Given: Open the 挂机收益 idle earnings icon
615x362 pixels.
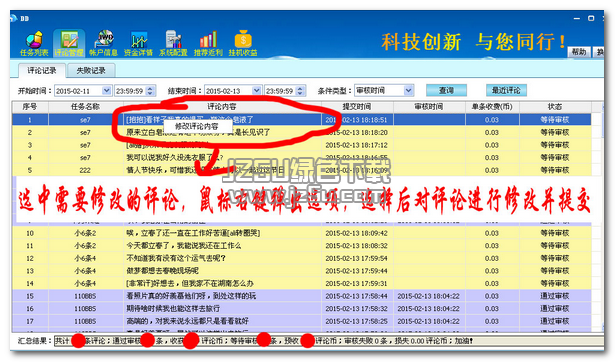Looking at the screenshot, I should pyautogui.click(x=243, y=44).
